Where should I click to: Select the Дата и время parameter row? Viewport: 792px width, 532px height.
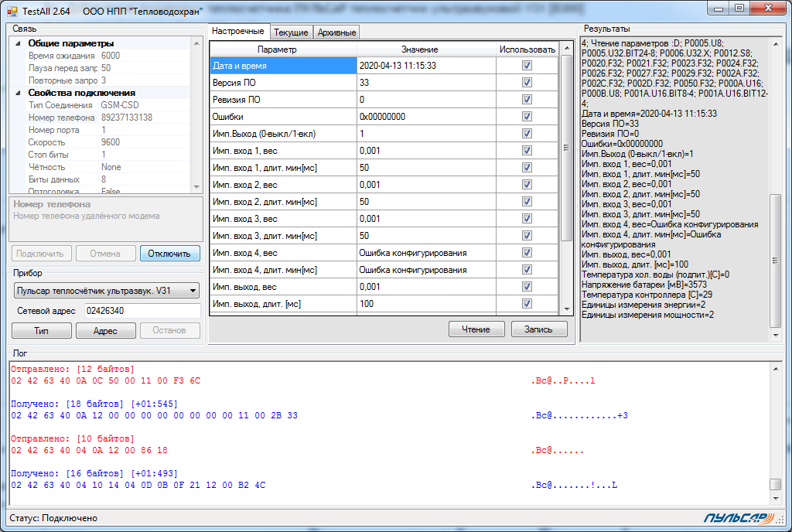[x=283, y=66]
